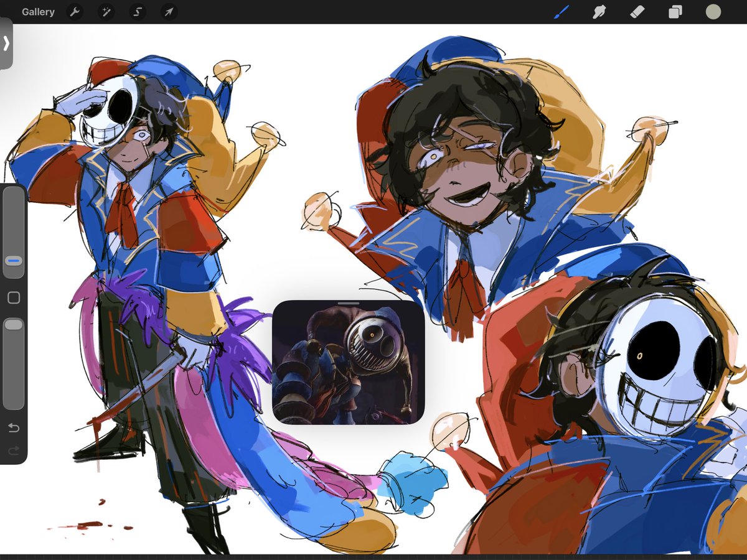Select the floating reference image thumbnail
This screenshot has width=747, height=560.
tap(349, 362)
